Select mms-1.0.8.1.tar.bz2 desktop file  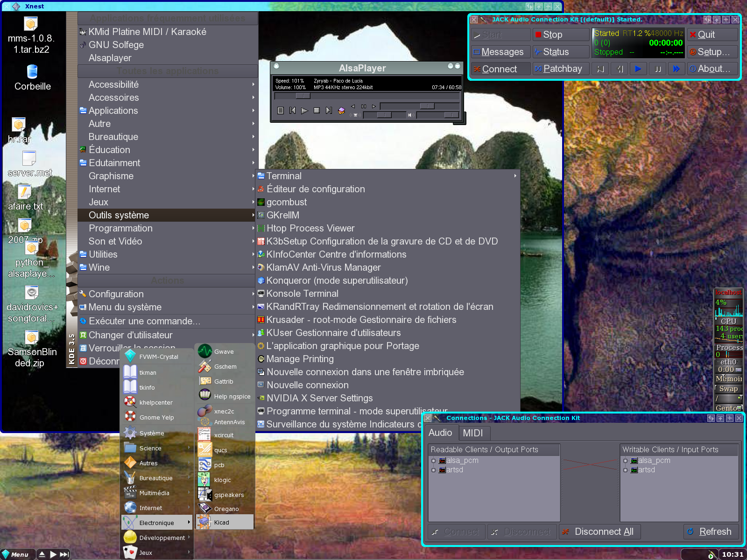tap(31, 35)
